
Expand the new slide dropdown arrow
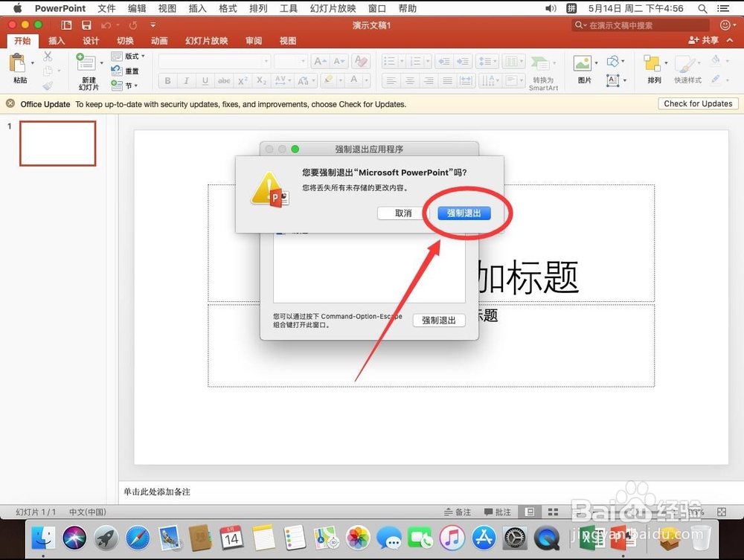tap(101, 63)
